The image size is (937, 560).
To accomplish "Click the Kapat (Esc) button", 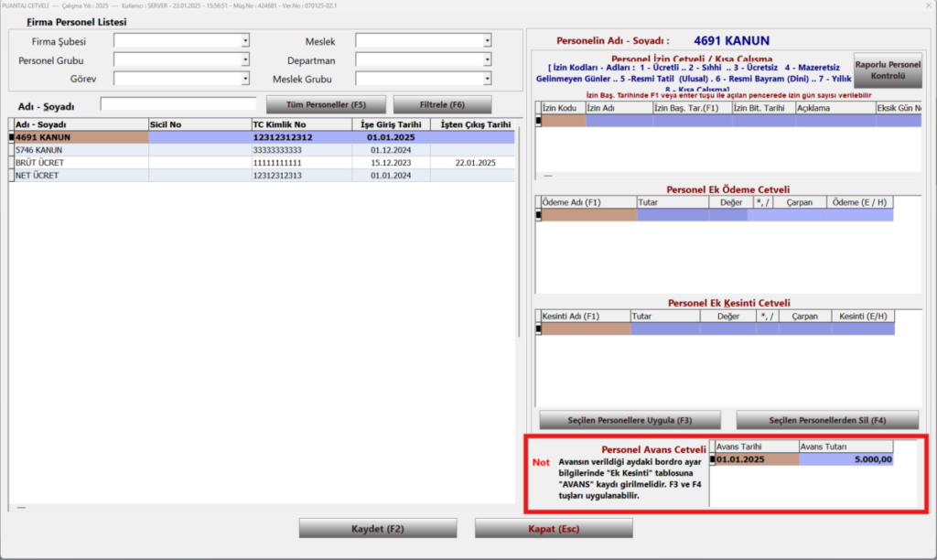I will tap(554, 528).
